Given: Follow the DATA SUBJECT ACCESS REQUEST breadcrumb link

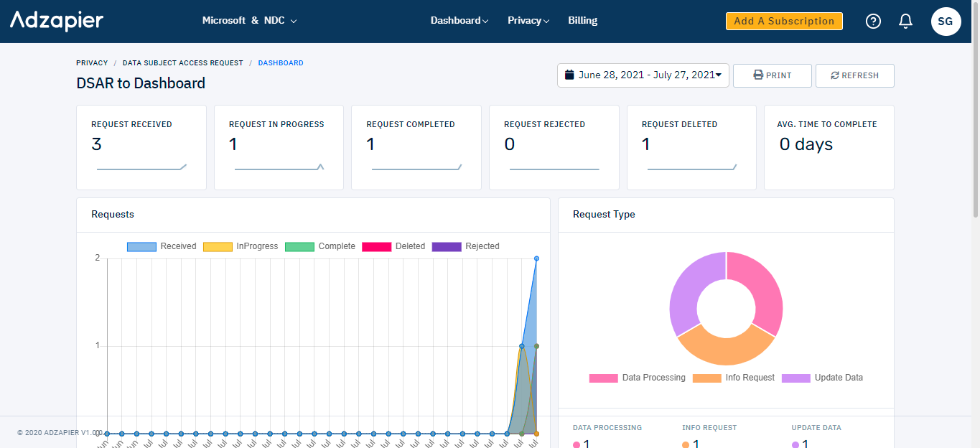Looking at the screenshot, I should coord(182,62).
